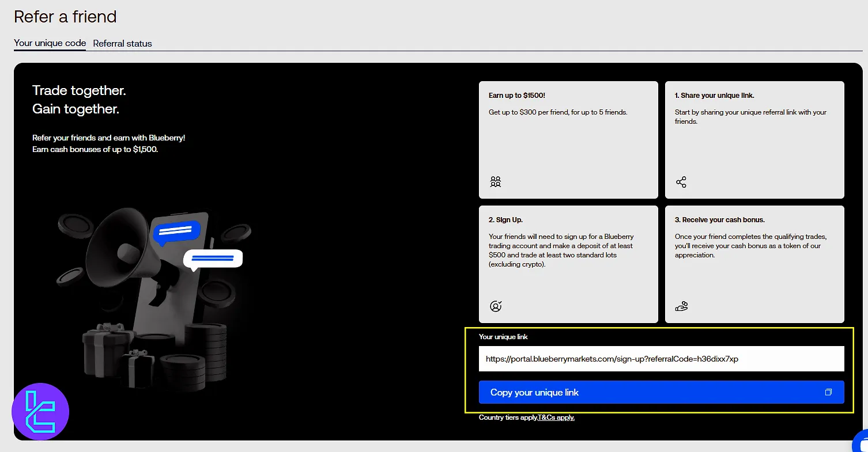The image size is (868, 452).
Task: Click 'Refer your friends and earn with Blueberry!' text
Action: point(108,138)
